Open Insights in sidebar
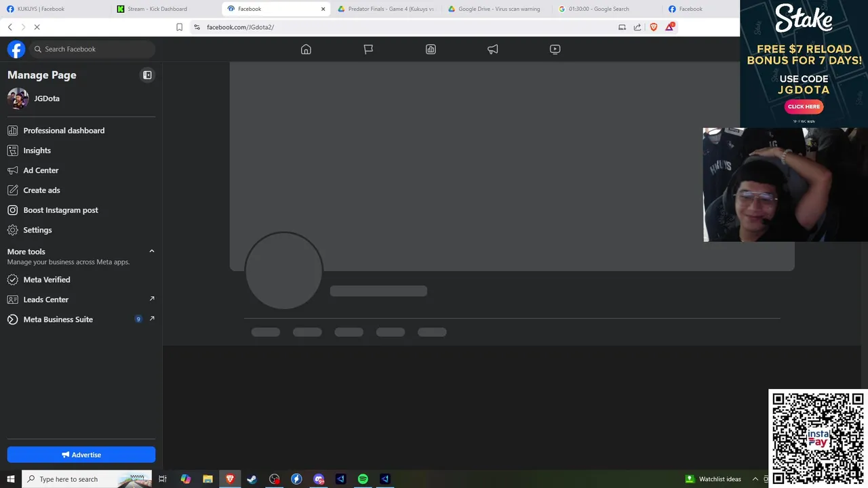868x488 pixels. click(81, 150)
